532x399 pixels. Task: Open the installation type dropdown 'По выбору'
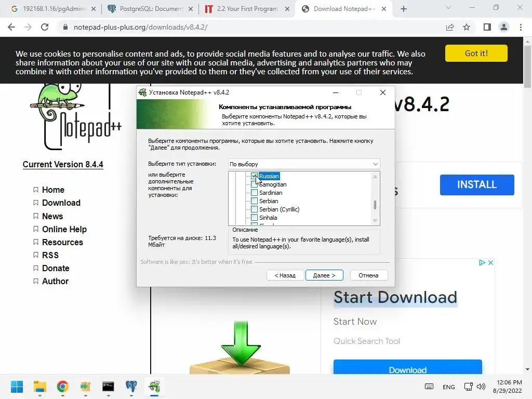(304, 164)
